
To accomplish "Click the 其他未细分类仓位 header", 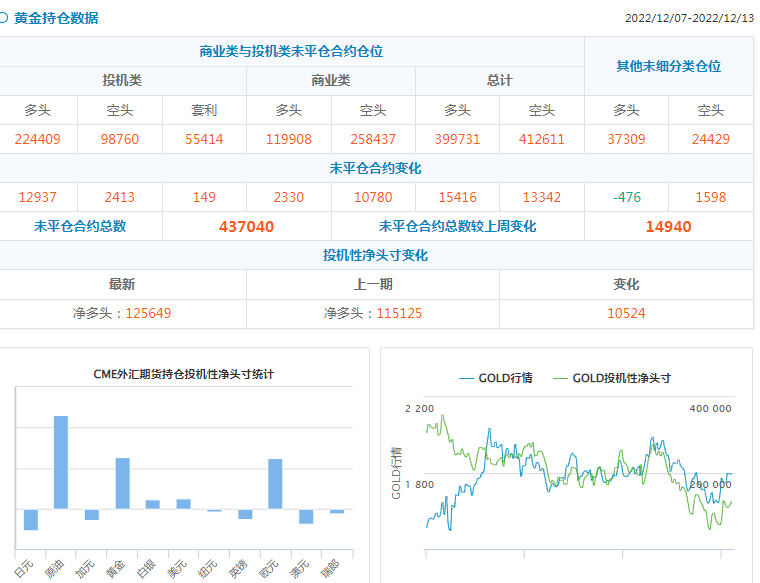I will (668, 66).
